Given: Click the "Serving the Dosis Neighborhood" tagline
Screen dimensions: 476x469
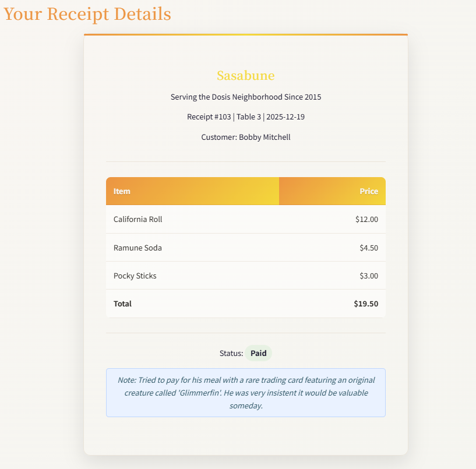Looking at the screenshot, I should click(245, 97).
